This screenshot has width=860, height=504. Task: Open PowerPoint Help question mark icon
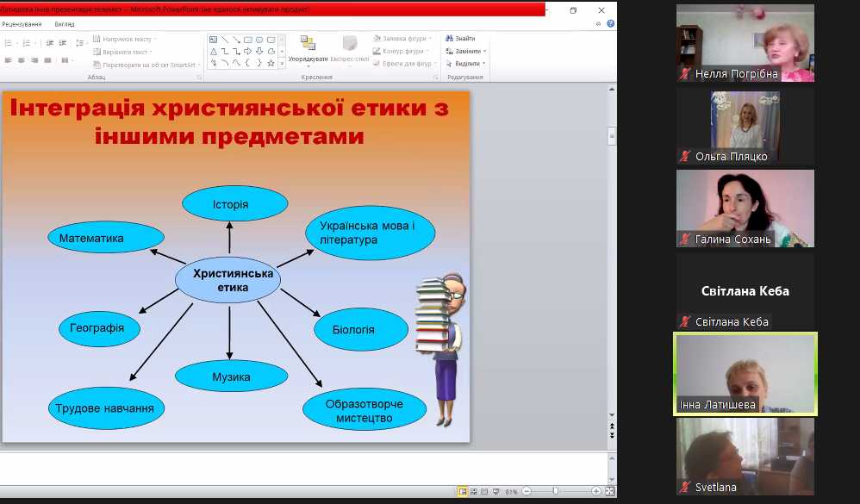click(x=610, y=24)
